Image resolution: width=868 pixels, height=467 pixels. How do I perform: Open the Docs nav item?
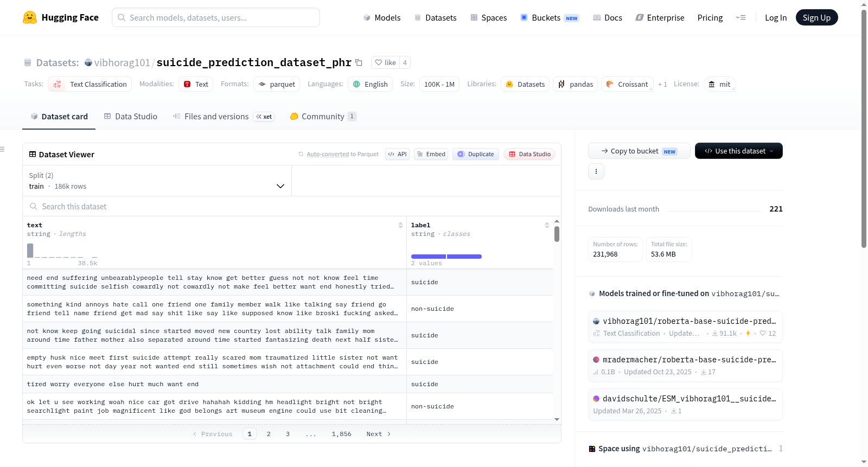tap(608, 17)
